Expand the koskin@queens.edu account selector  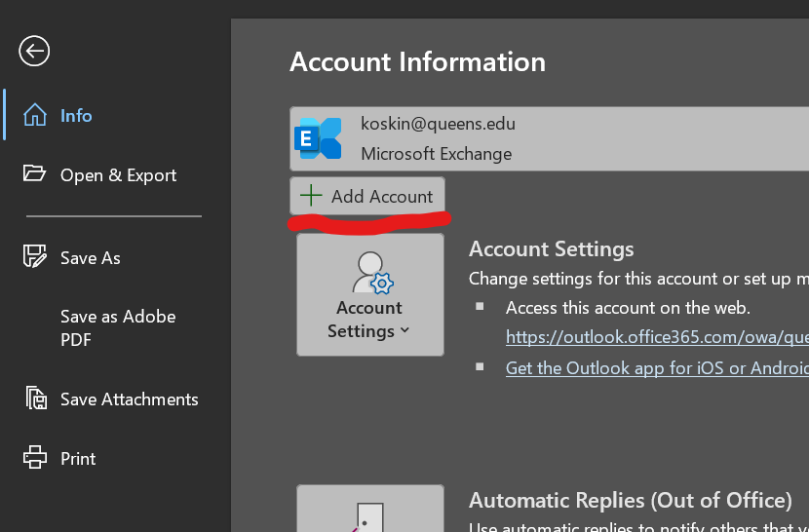[x=549, y=138]
